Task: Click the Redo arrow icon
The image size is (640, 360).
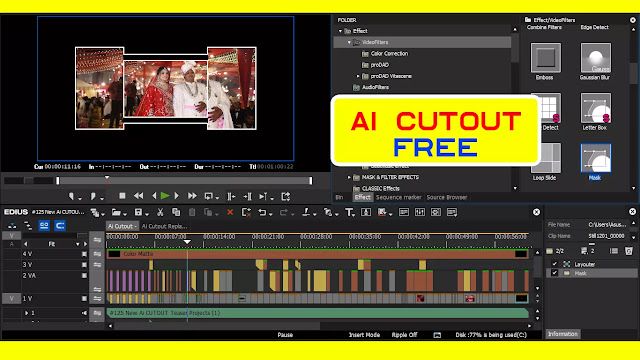Action: coord(284,212)
